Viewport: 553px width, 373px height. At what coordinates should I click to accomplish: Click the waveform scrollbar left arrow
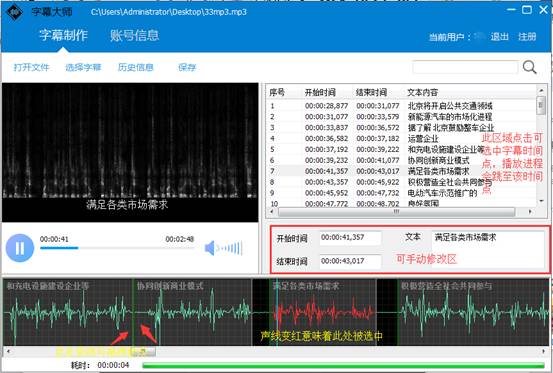tap(8, 351)
